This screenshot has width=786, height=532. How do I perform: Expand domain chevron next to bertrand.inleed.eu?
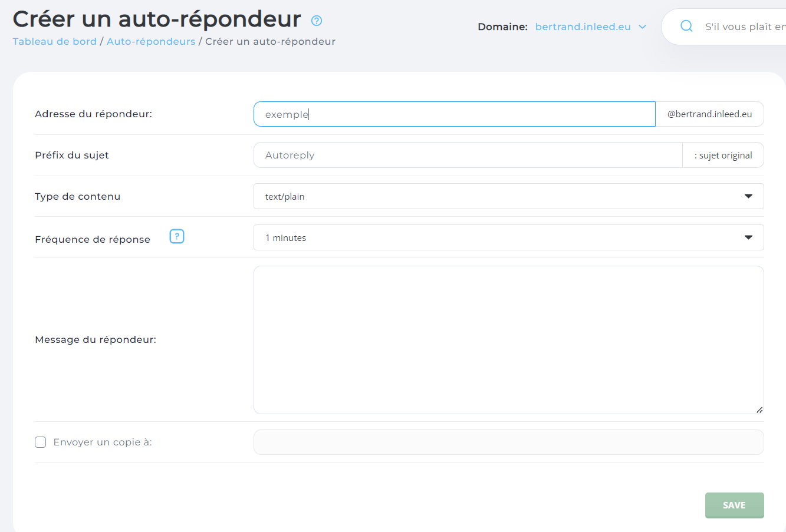pos(642,27)
